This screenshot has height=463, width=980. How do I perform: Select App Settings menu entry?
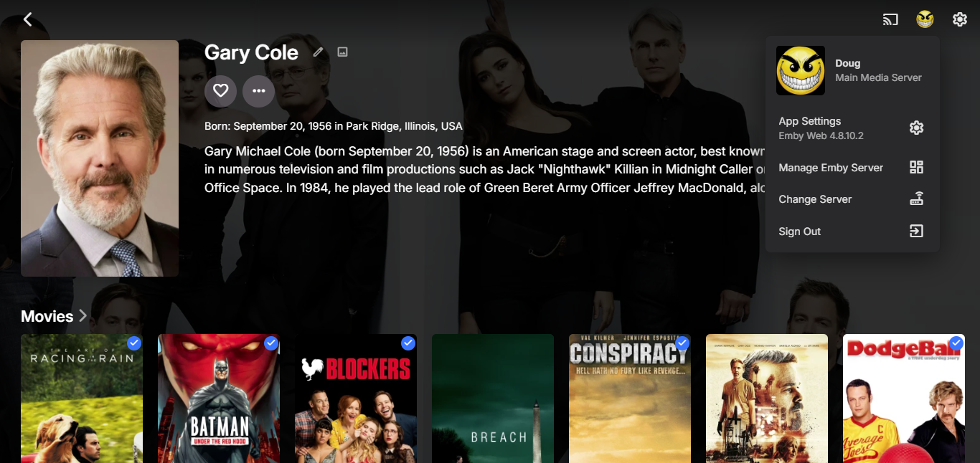coord(852,128)
